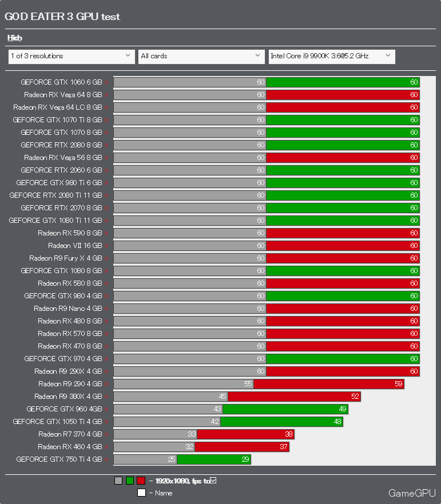Click the 'Radeon RX 570 8 GB' label
Image resolution: width=441 pixels, height=504 pixels.
[x=70, y=333]
